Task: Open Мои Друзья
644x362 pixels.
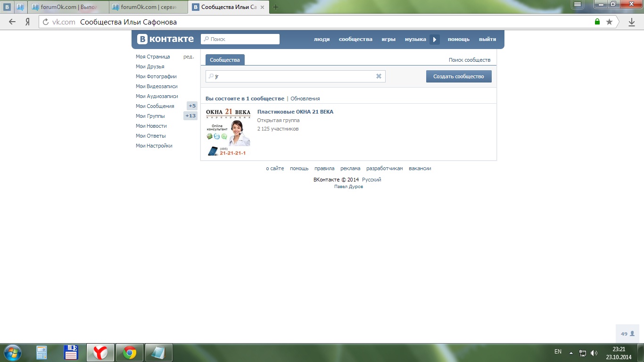Action: tap(150, 66)
